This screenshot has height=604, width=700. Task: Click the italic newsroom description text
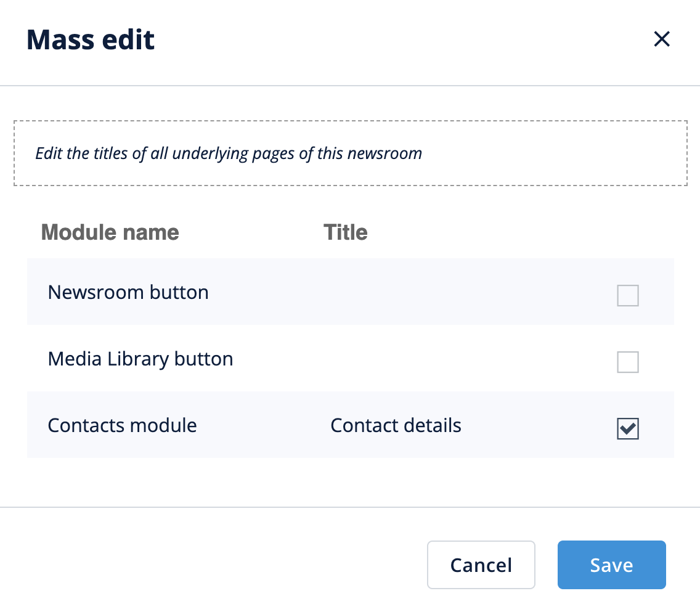(228, 153)
